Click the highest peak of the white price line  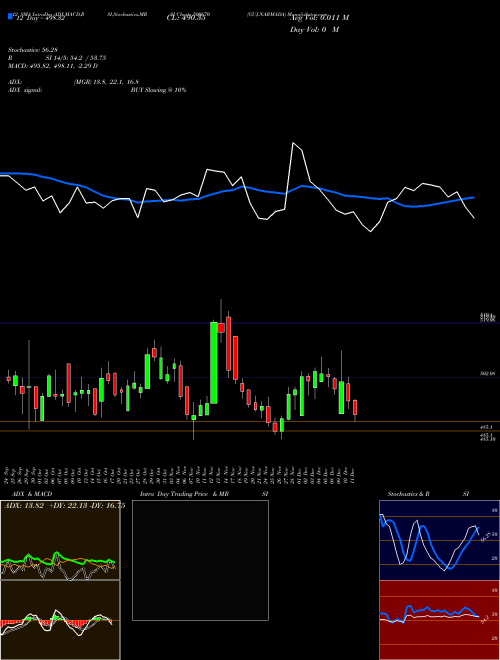click(x=293, y=144)
